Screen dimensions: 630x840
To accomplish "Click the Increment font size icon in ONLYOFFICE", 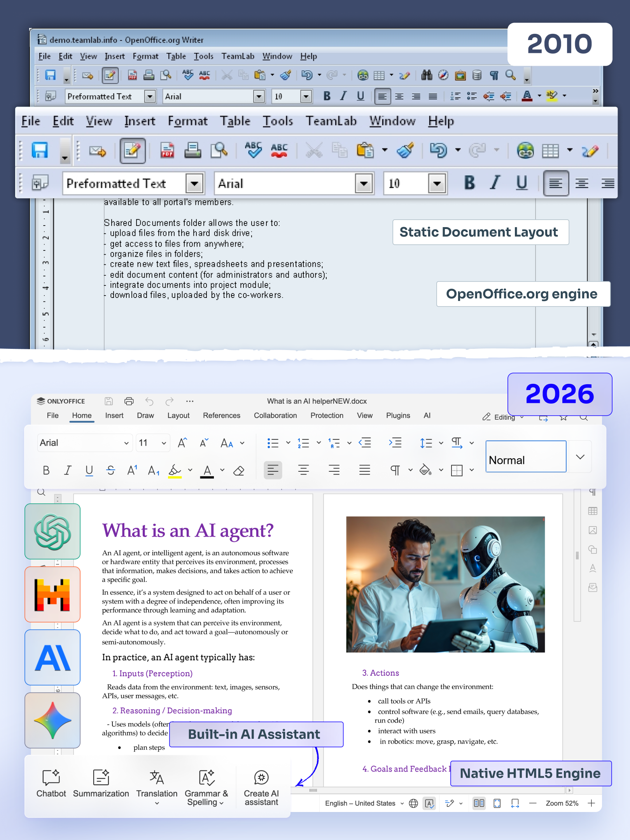I will pos(182,443).
